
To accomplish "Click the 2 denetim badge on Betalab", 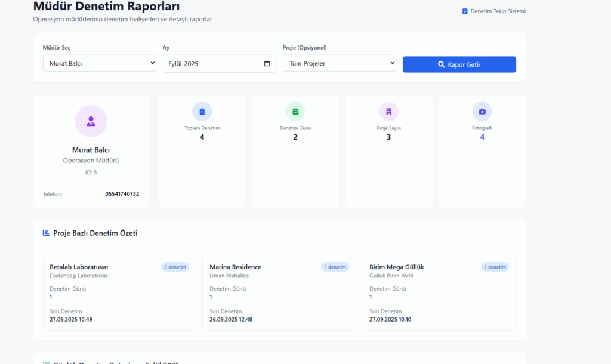I will click(x=175, y=267).
